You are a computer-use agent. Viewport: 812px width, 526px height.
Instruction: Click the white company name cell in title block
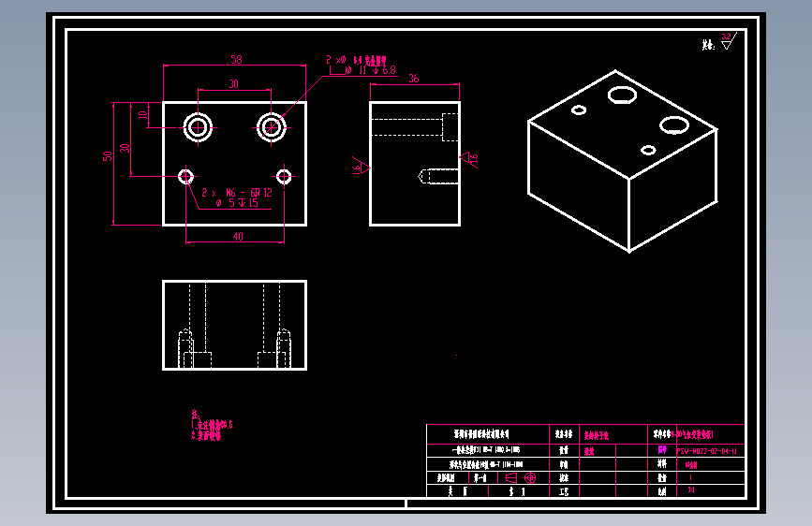487,434
